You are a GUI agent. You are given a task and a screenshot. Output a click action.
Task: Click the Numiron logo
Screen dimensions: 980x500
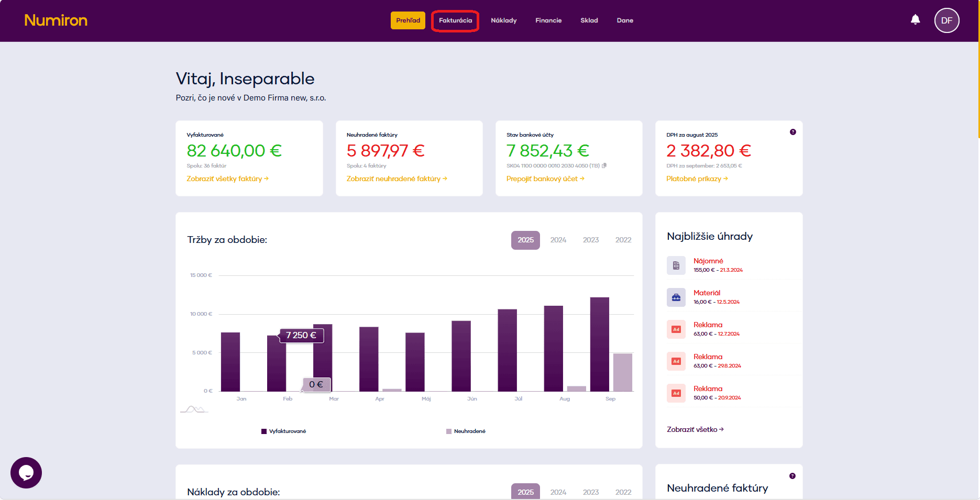(x=56, y=20)
